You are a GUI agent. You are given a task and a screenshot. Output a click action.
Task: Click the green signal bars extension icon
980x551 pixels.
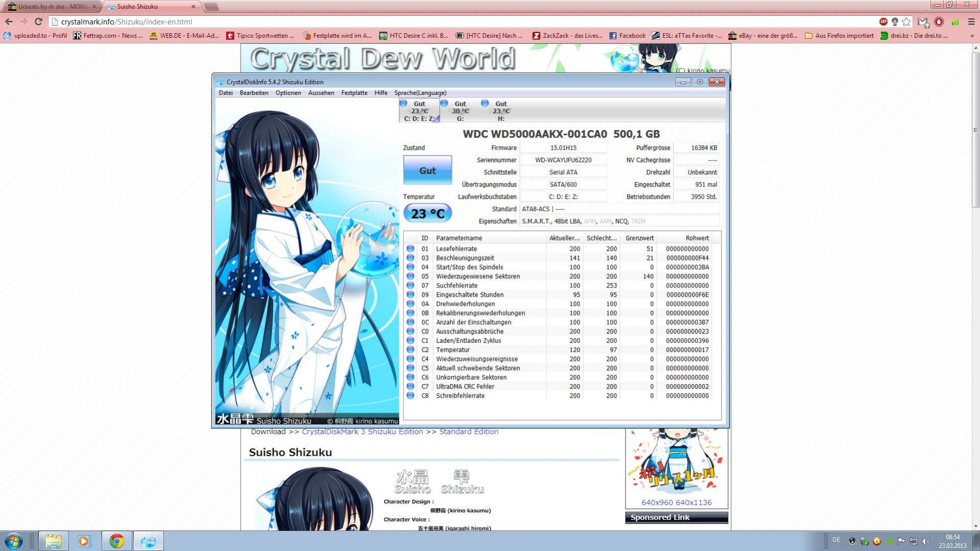(954, 21)
